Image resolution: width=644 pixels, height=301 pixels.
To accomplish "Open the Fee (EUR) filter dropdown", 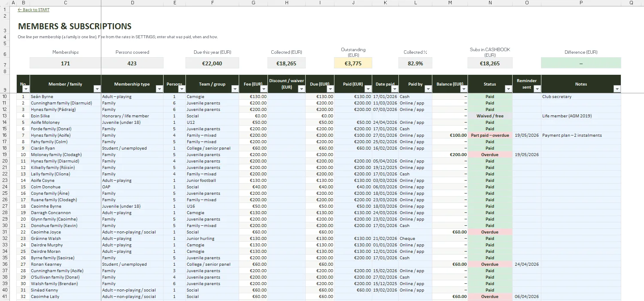I will pyautogui.click(x=264, y=89).
